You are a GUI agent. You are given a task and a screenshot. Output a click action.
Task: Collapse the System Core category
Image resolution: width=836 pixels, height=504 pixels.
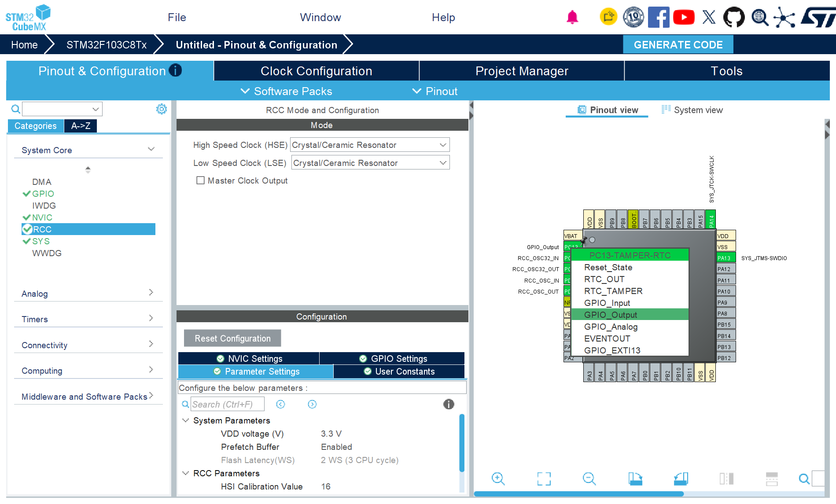(x=151, y=150)
